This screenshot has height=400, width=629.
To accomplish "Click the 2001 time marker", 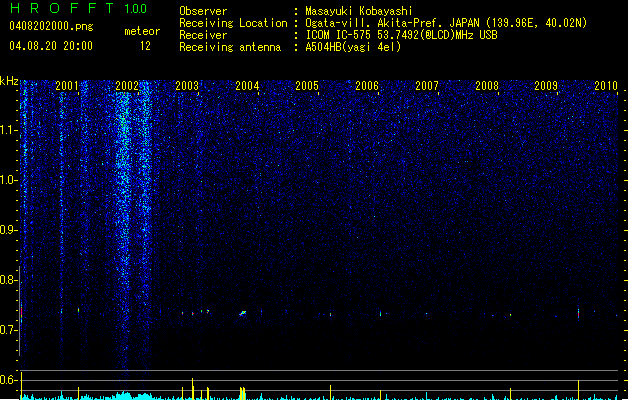I will [67, 85].
